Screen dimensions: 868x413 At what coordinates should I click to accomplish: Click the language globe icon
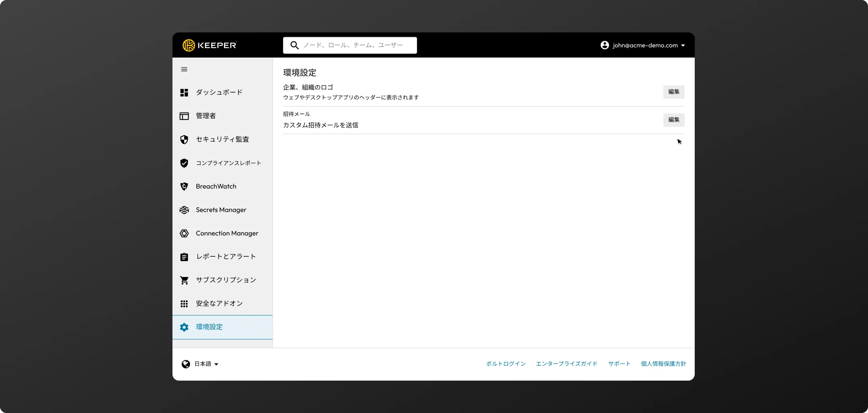pos(186,364)
